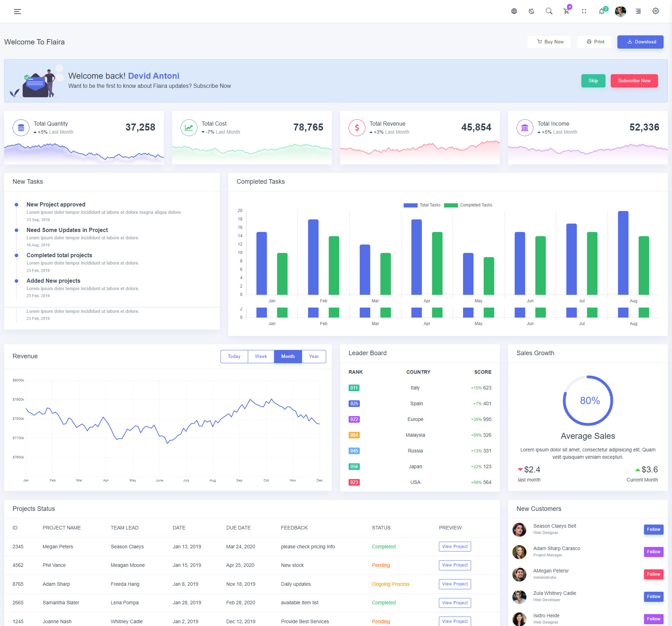Click Season Claeys Belt avatar thumbnail
This screenshot has height=626, width=672.
(x=519, y=529)
